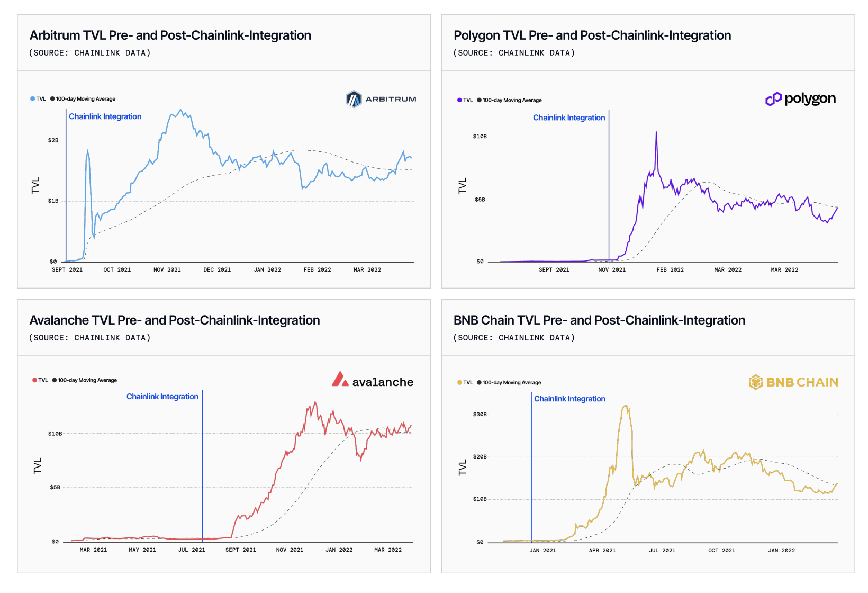The width and height of the screenshot is (868, 593).
Task: Click the blue TVL legend dot in Arbitrum chart
Action: (x=32, y=99)
